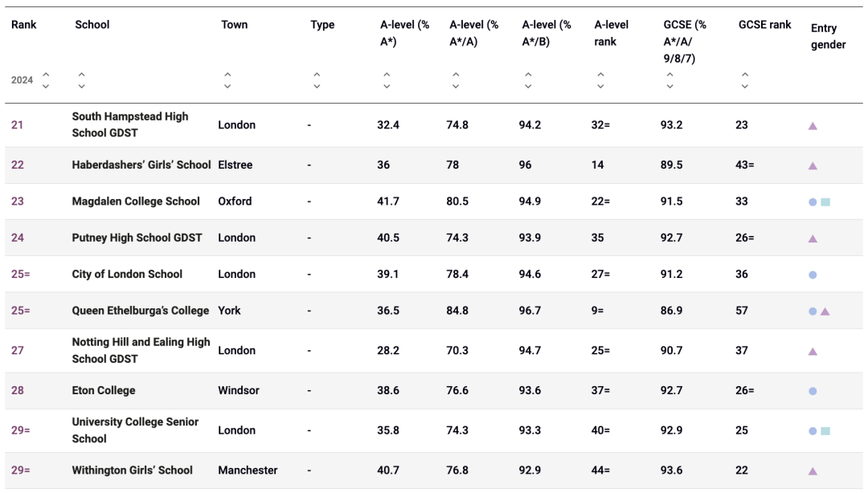Click the Entry gender column header
868x493 pixels.
[828, 36]
